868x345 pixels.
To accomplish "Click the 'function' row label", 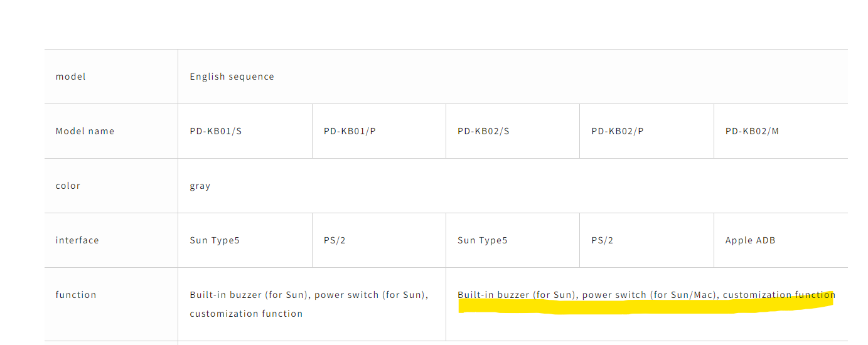I will (x=76, y=295).
